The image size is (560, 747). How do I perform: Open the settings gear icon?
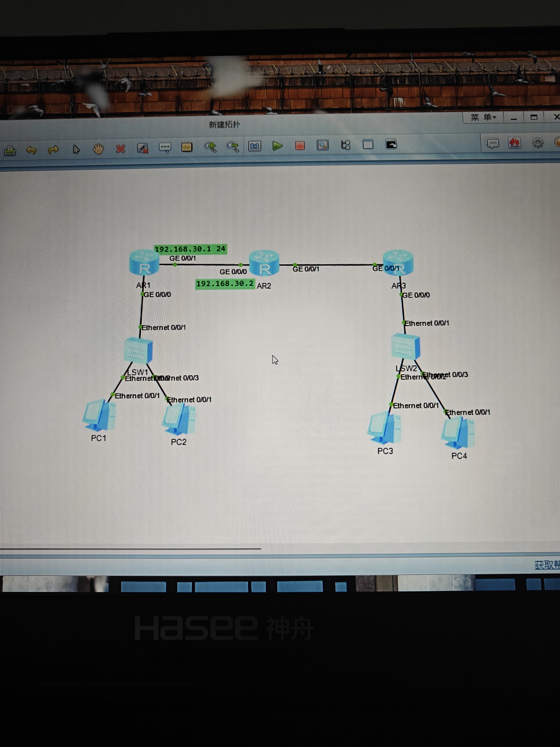click(537, 143)
